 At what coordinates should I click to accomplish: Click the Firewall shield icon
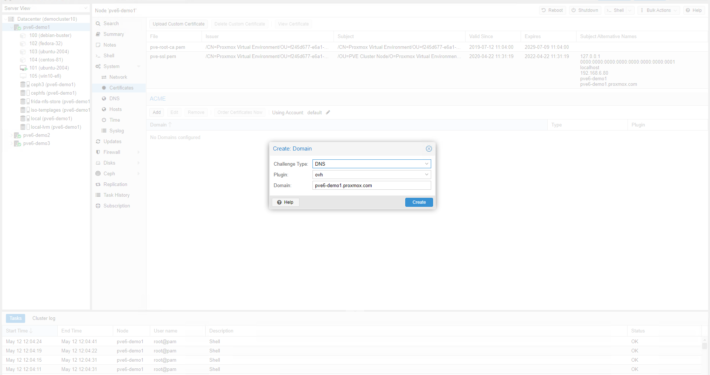[98, 152]
